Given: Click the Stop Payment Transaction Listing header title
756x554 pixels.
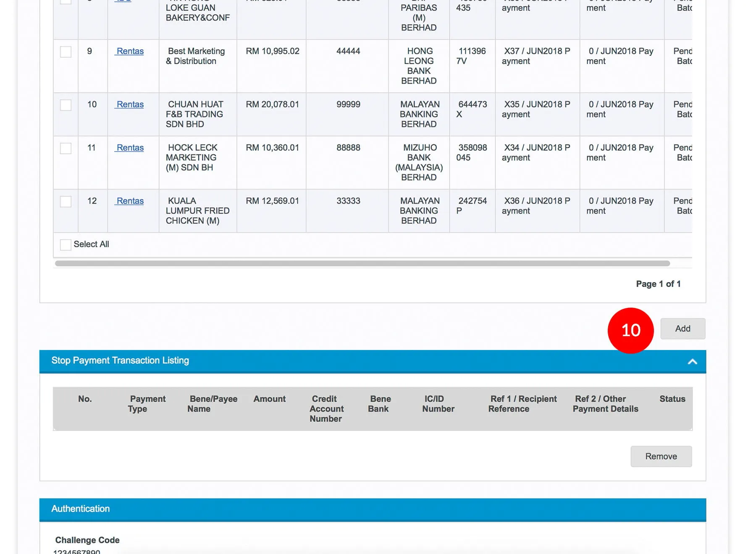Looking at the screenshot, I should pyautogui.click(x=120, y=361).
